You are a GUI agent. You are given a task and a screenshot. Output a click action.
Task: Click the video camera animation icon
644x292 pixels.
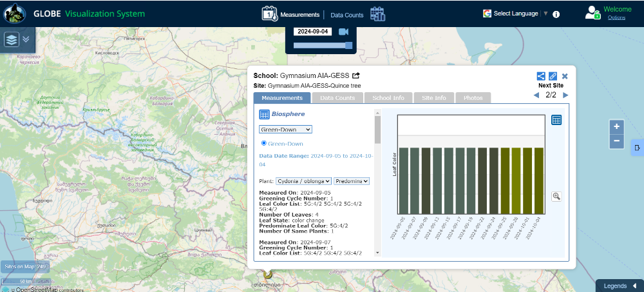(343, 32)
